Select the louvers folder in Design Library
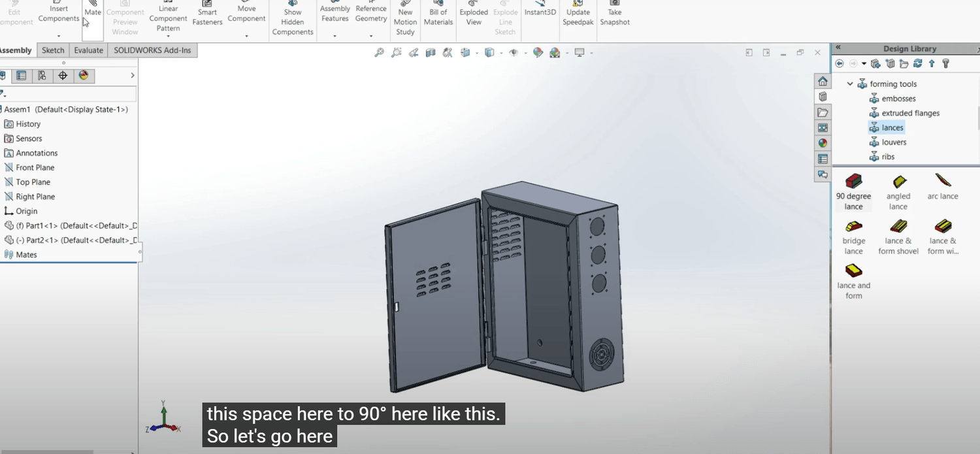Image resolution: width=980 pixels, height=454 pixels. [x=893, y=142]
